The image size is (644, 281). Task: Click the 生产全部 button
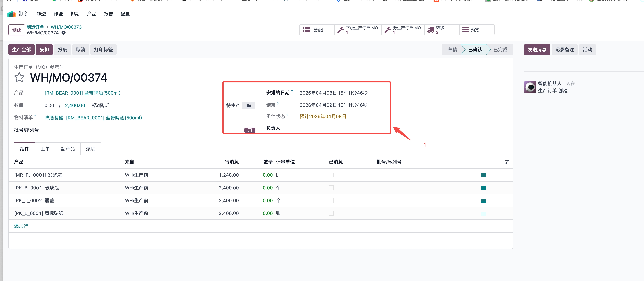point(22,50)
